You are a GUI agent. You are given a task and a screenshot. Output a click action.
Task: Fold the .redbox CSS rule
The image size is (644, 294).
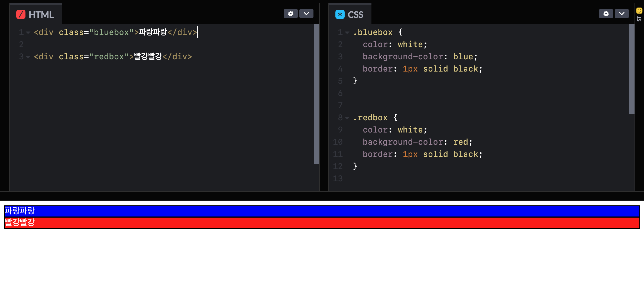[347, 118]
